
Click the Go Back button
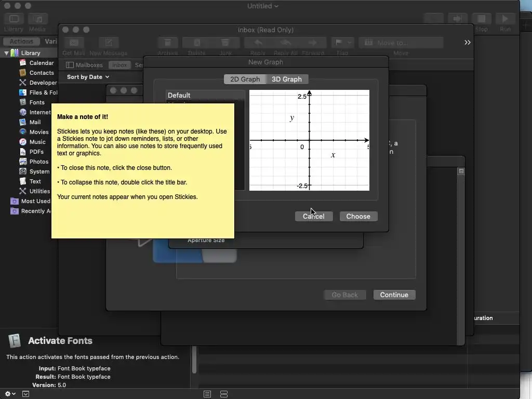(x=345, y=295)
